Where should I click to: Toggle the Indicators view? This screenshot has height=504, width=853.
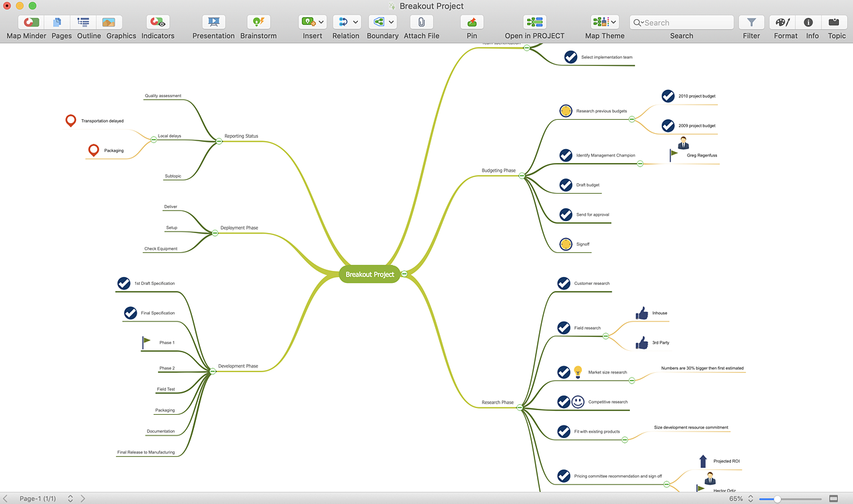click(x=158, y=22)
